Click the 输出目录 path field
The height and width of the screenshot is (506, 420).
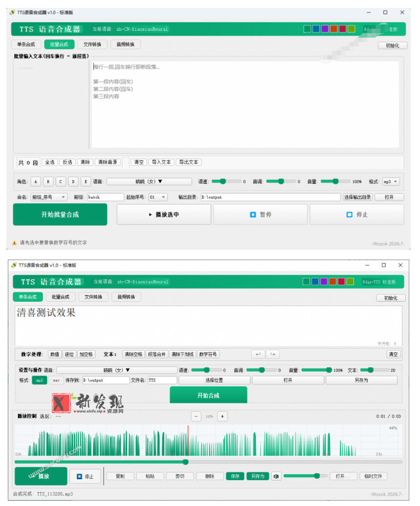(x=271, y=197)
